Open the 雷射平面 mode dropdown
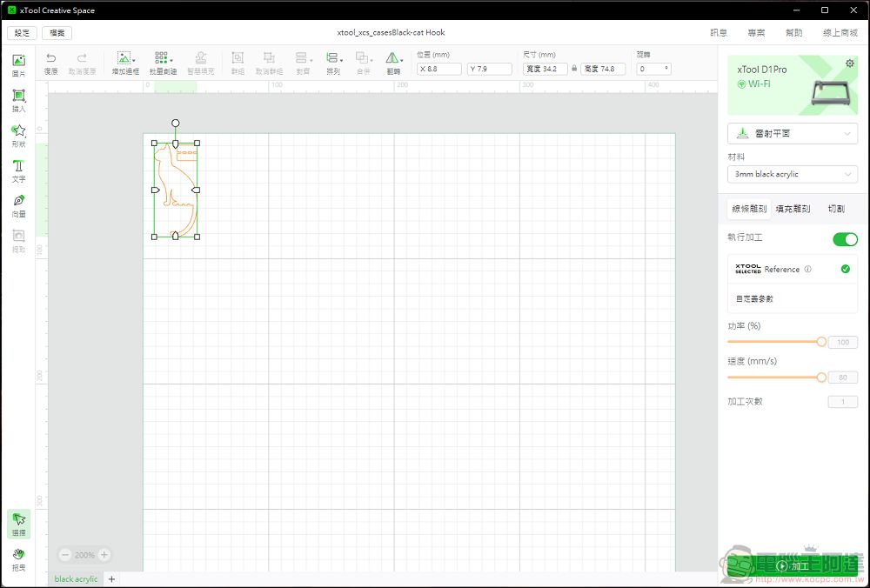The image size is (870, 588). tap(792, 134)
